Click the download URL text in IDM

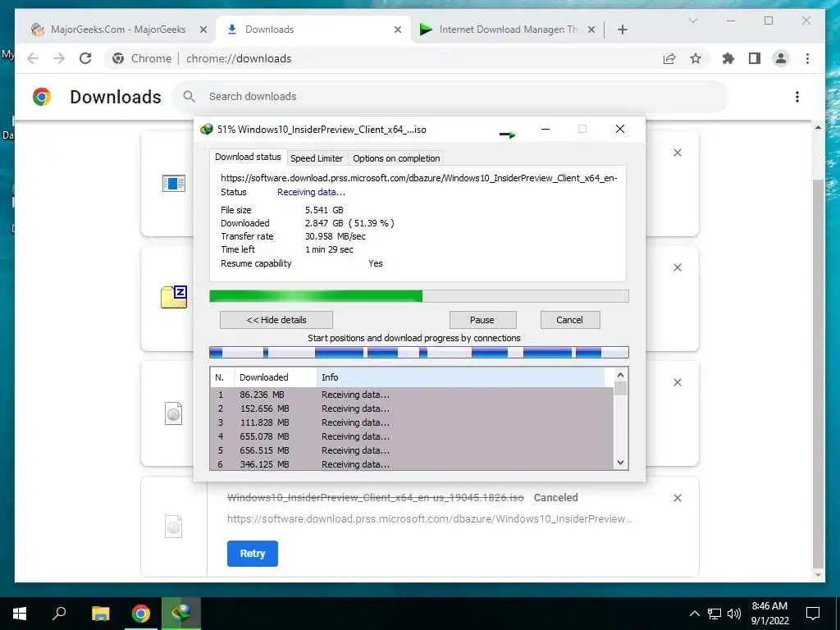click(419, 178)
